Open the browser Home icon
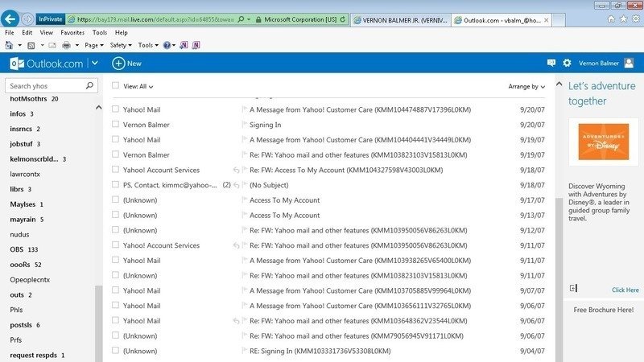Image resolution: width=644 pixels, height=362 pixels. pyautogui.click(x=611, y=19)
